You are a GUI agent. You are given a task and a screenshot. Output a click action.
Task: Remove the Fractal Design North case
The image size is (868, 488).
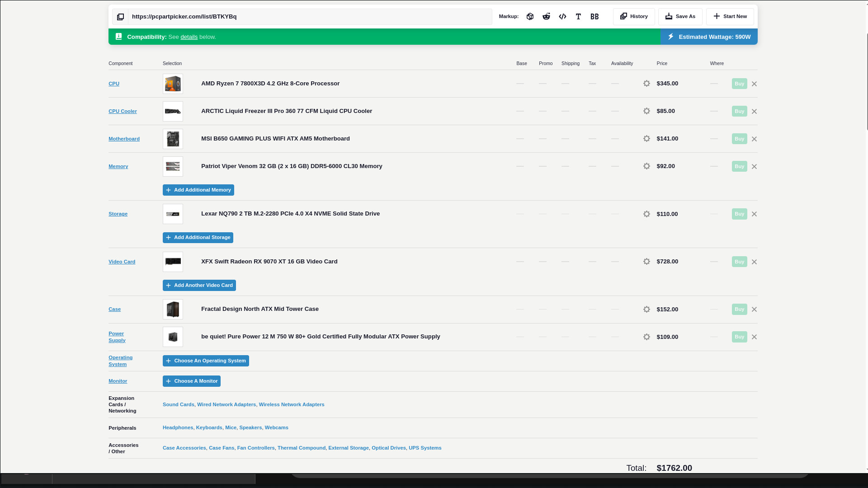click(754, 310)
